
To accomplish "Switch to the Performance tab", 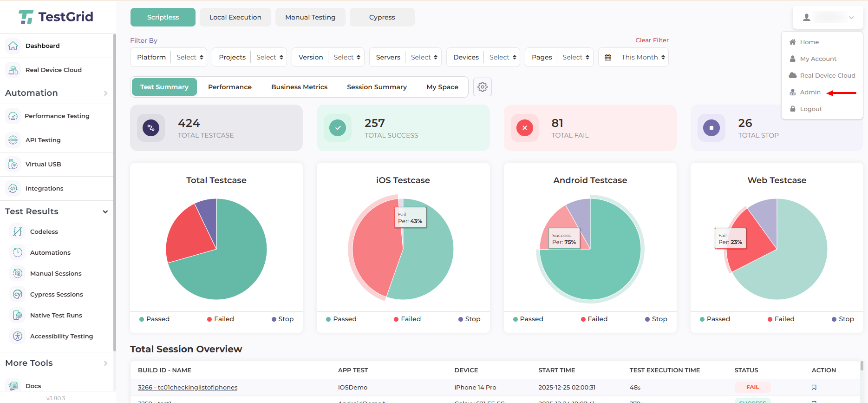I will 229,87.
